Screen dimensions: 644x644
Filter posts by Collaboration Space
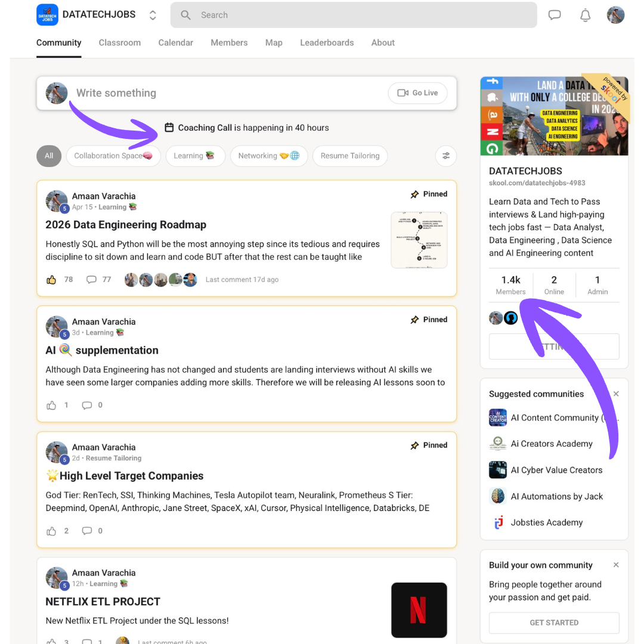click(113, 156)
